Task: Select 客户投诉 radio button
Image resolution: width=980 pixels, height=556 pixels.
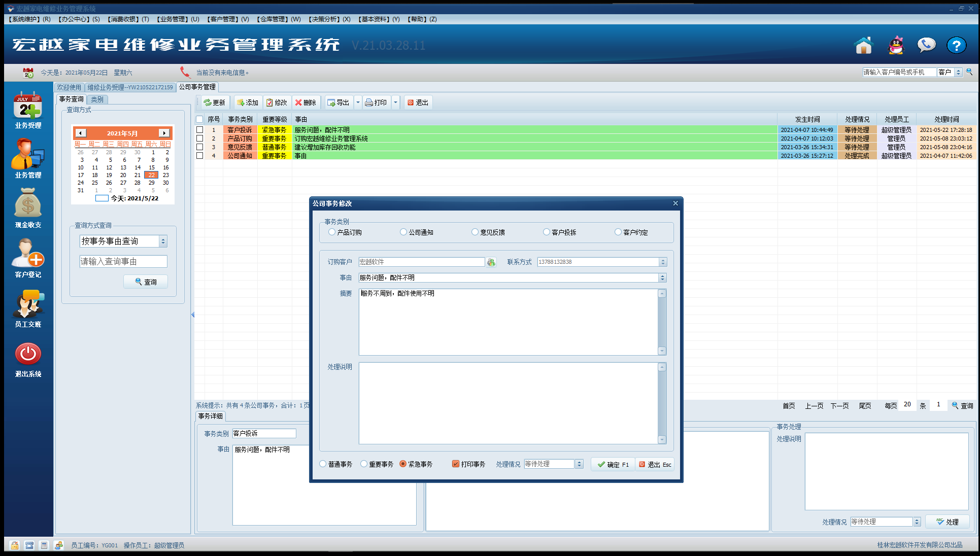Action: pyautogui.click(x=547, y=232)
